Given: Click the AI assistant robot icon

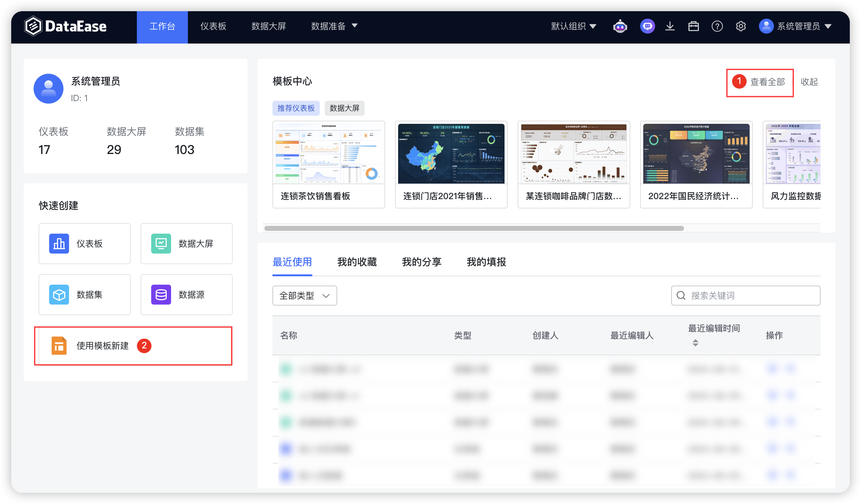Looking at the screenshot, I should [621, 25].
